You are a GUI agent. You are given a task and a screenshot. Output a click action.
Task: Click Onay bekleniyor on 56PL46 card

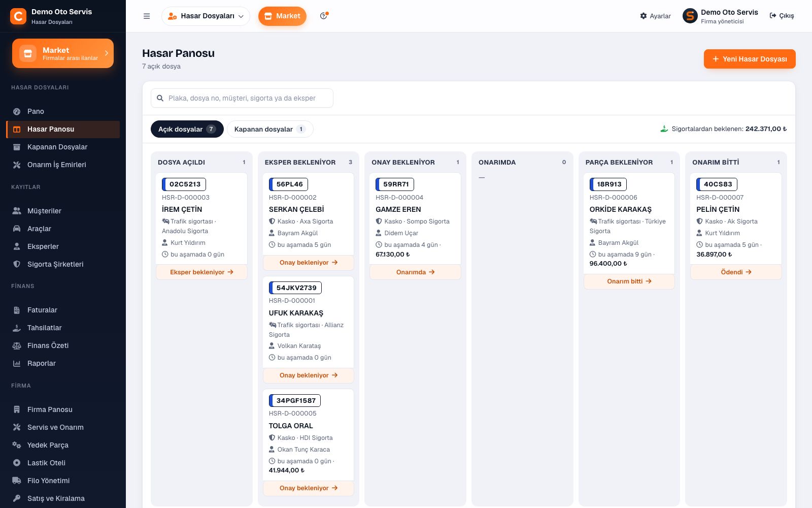click(x=309, y=263)
